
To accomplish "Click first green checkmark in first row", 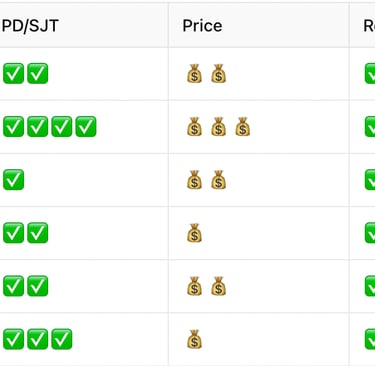I will click(14, 73).
